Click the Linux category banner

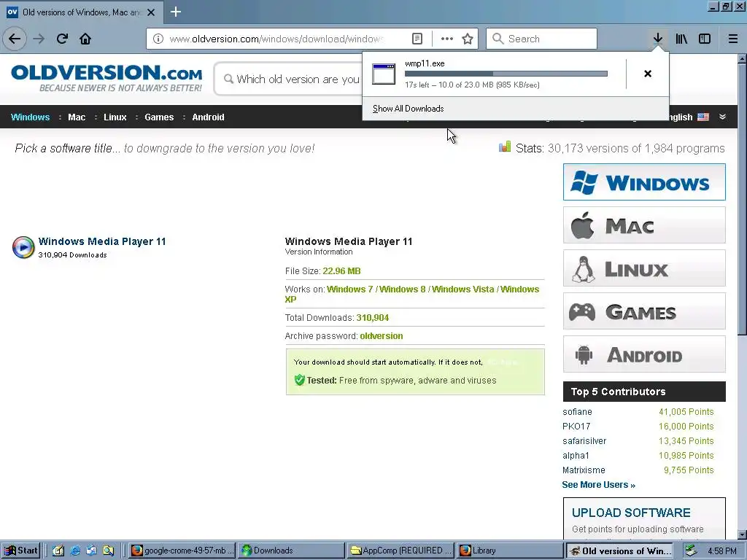click(644, 268)
